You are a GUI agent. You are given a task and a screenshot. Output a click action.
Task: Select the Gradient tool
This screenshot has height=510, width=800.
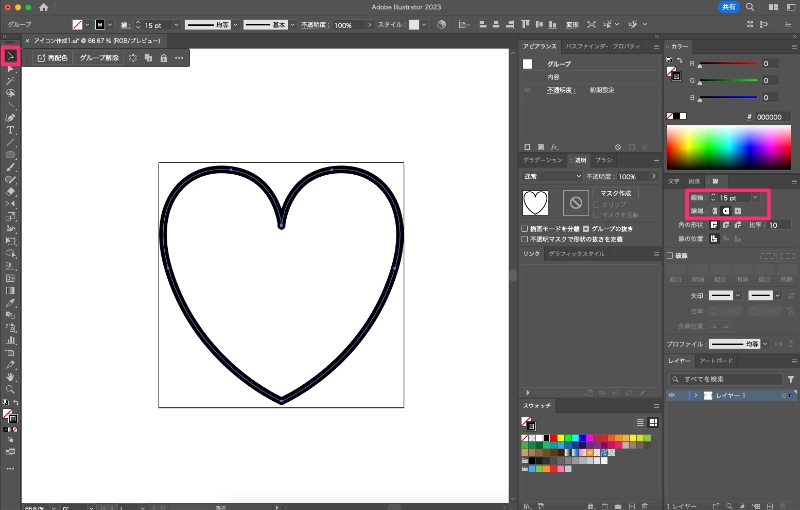click(x=10, y=291)
